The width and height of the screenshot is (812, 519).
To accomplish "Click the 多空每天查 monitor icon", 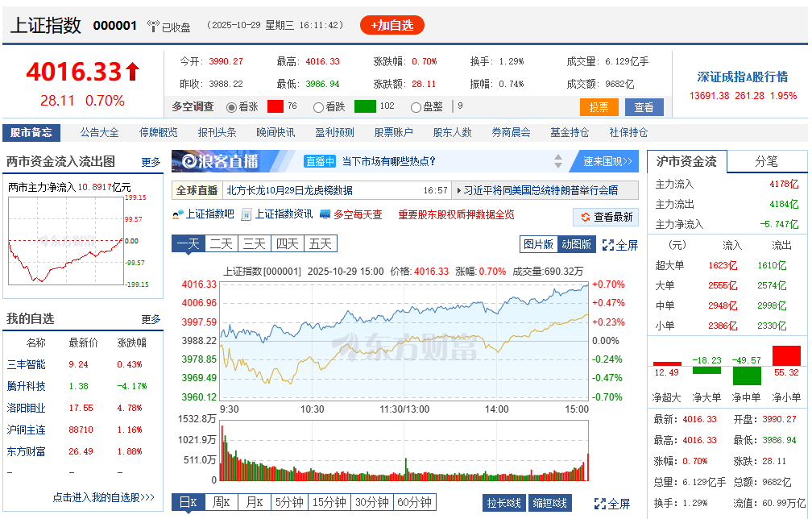I will click(x=325, y=214).
